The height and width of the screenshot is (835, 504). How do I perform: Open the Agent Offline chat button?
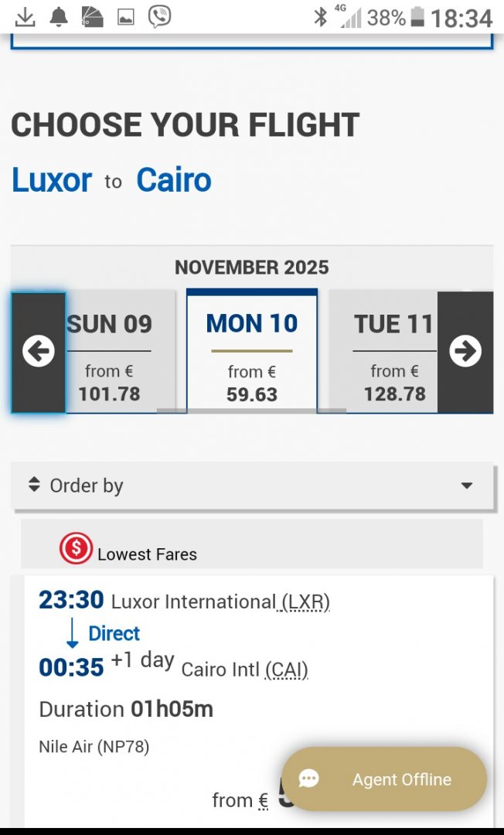[384, 779]
